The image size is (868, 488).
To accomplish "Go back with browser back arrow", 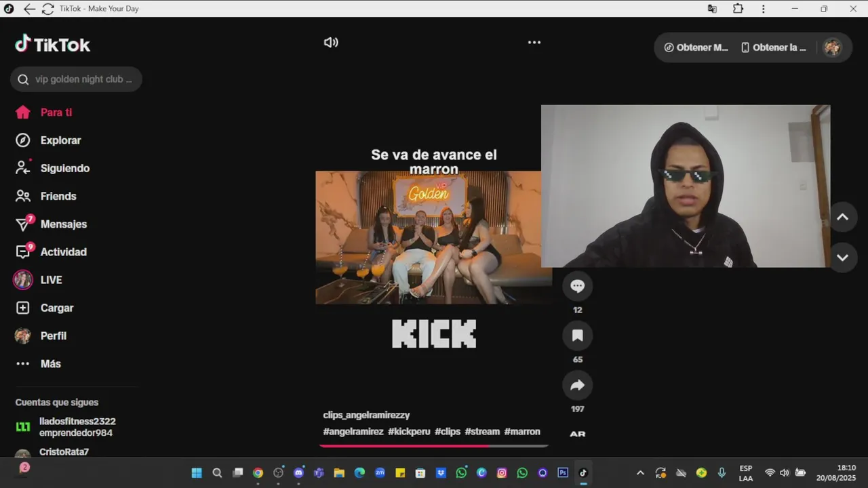I will (29, 9).
